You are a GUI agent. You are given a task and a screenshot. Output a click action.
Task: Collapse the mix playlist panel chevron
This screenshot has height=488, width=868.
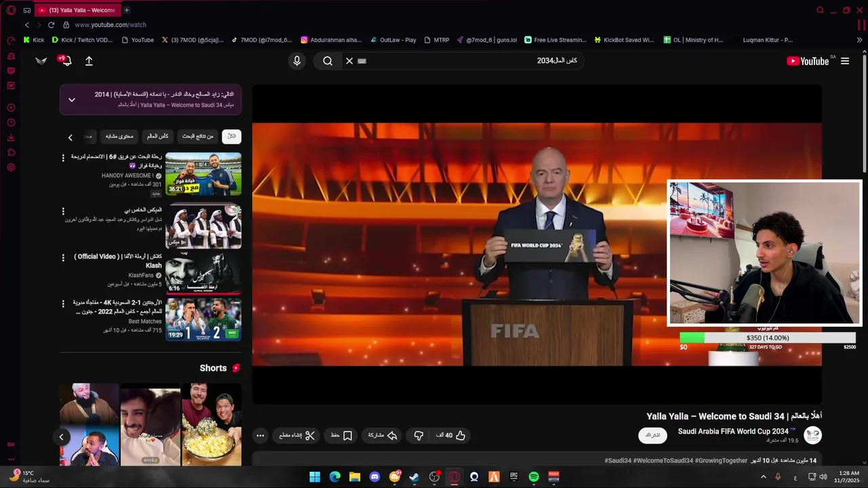(72, 100)
